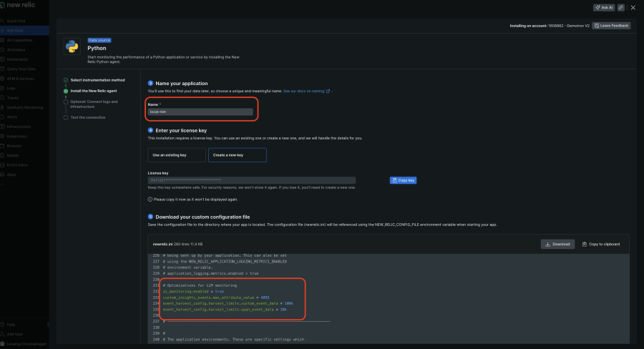The image size is (644, 349).
Task: Open Kubernetes in the sidebar
Action: coord(17,136)
